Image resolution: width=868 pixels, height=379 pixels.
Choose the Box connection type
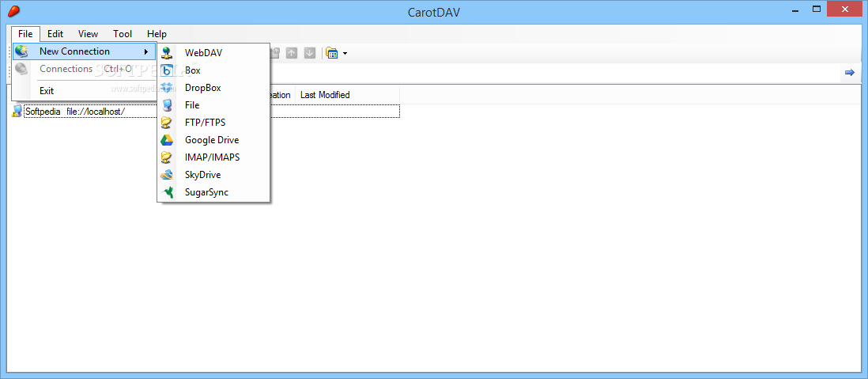tap(213, 70)
